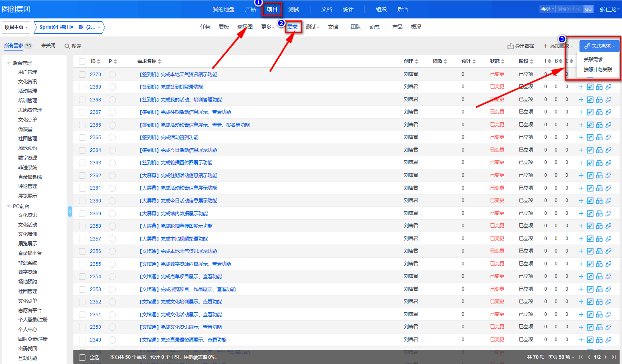This screenshot has height=364, width=622.
Task: Click batch-create tasks icon in row 2364
Action: [x=590, y=150]
